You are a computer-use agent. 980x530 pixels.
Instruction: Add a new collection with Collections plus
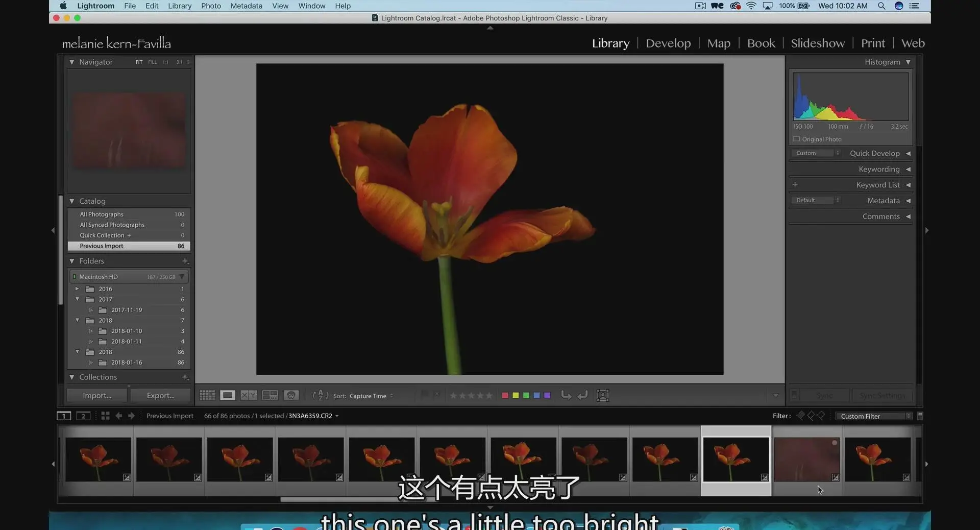[x=185, y=377]
